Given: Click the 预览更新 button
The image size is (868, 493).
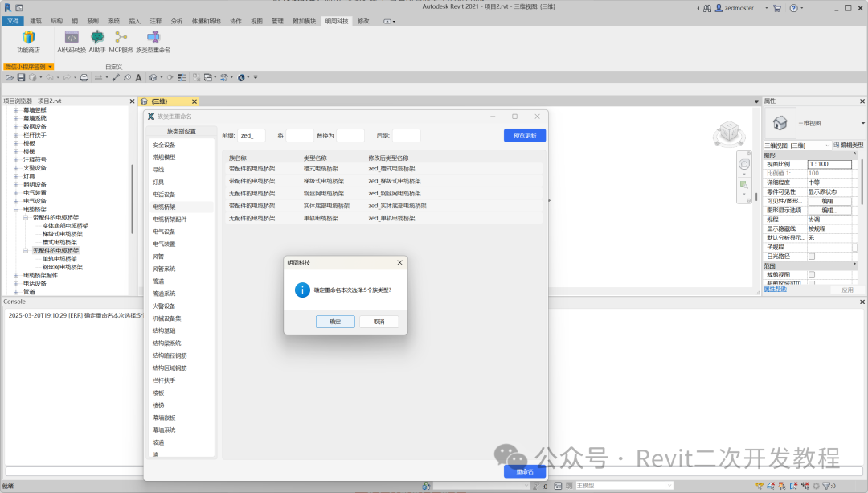Looking at the screenshot, I should [525, 136].
